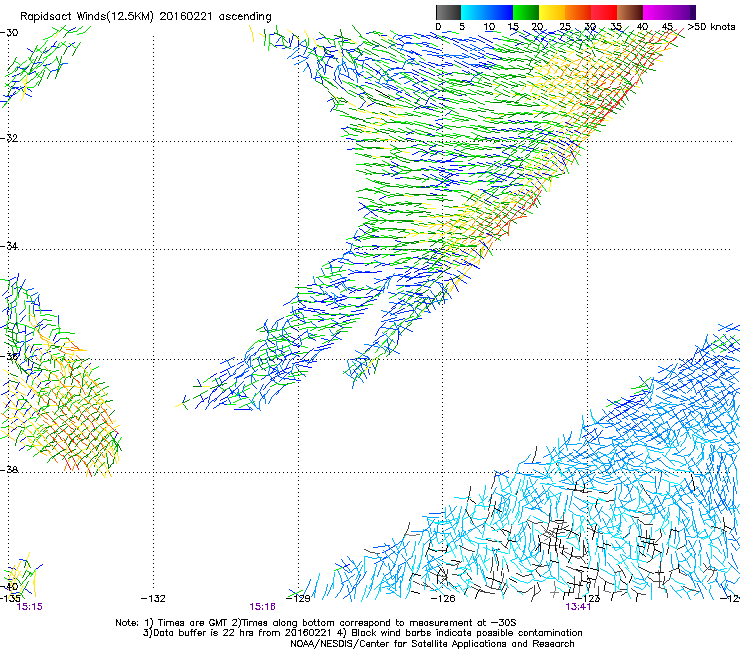Click the 'Times are GMT' note line
This screenshot has height=650, width=740.
(316, 623)
